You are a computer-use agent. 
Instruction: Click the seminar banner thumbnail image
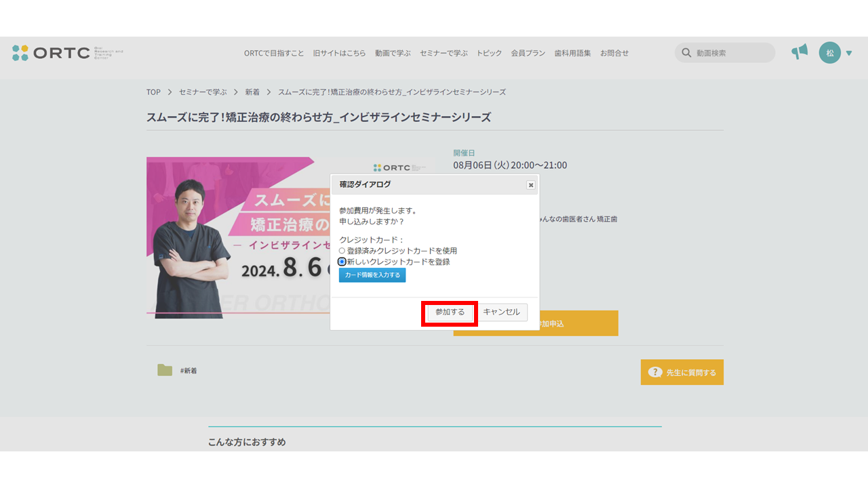[237, 237]
